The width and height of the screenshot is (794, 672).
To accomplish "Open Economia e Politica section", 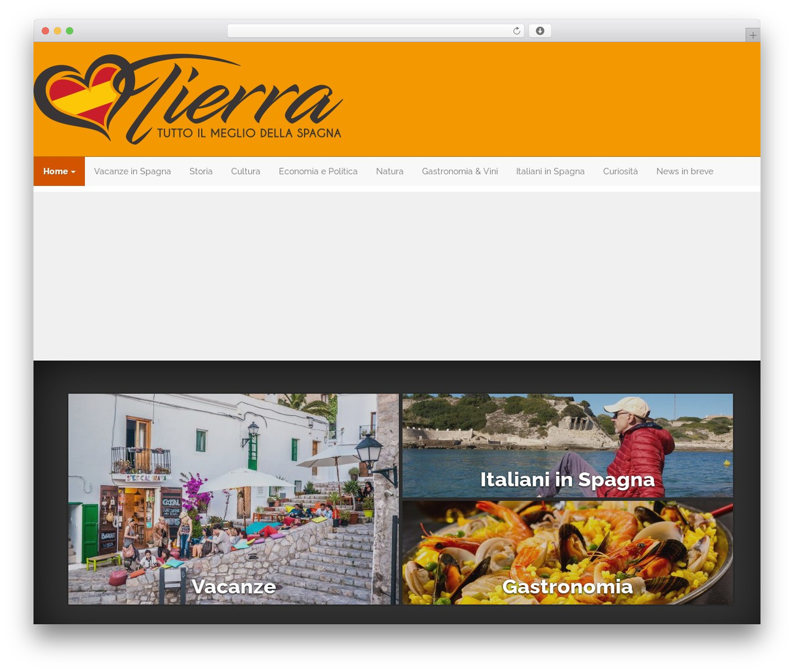I will coord(318,171).
